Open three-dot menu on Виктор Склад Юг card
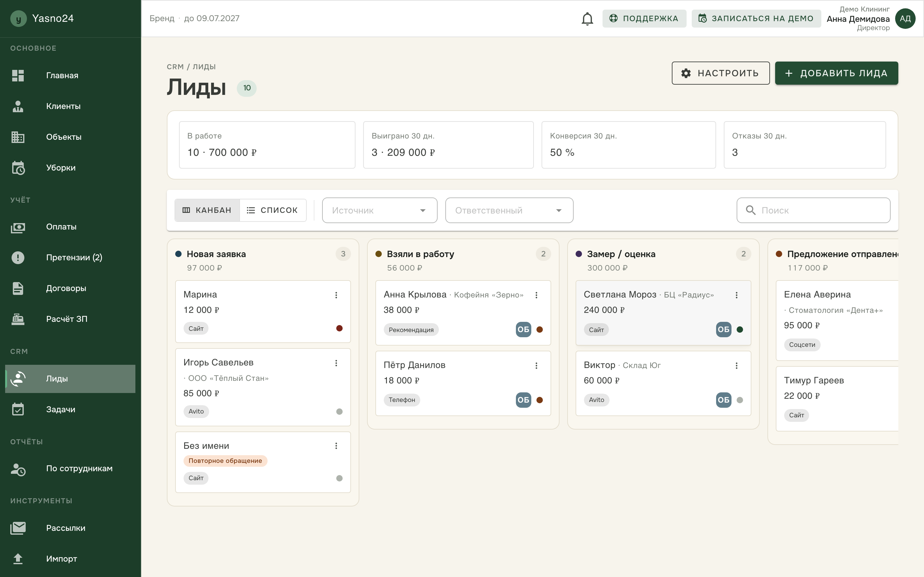924x577 pixels. pyautogui.click(x=736, y=365)
